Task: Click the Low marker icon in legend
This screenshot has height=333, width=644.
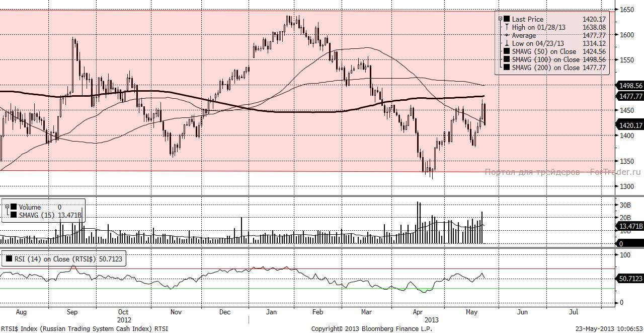Action: pyautogui.click(x=507, y=43)
